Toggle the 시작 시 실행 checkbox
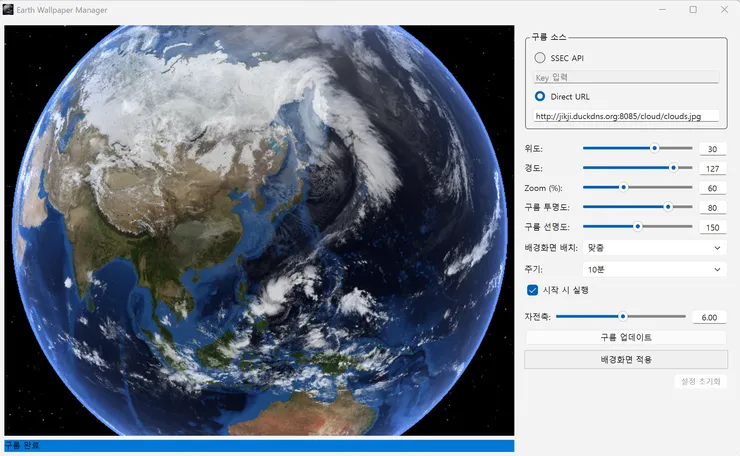 pos(532,290)
